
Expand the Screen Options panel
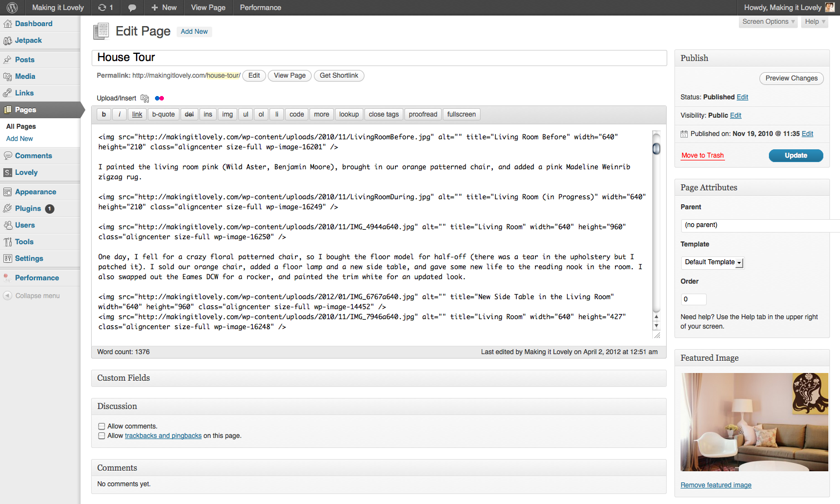click(x=768, y=22)
